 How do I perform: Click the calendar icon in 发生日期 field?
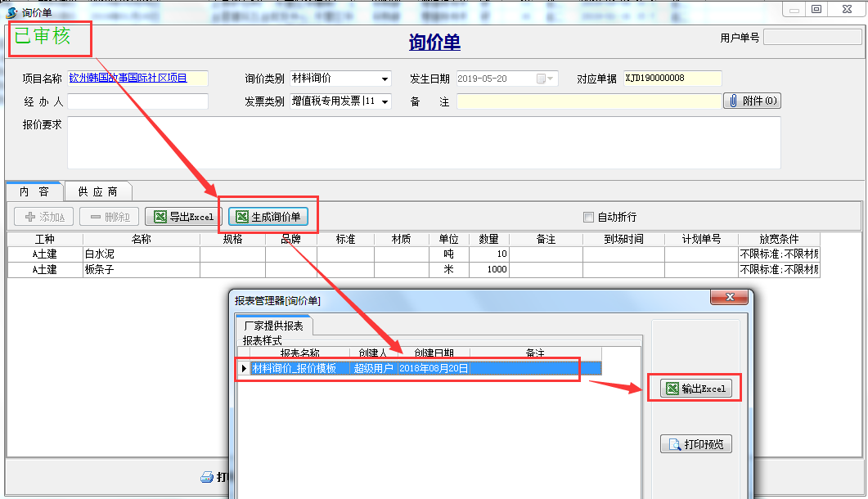click(541, 79)
